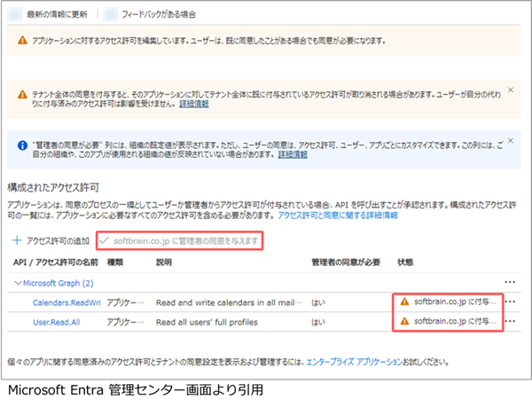Open ellipsis menu for User.Read.All row
The height and width of the screenshot is (400, 532).
pyautogui.click(x=509, y=319)
